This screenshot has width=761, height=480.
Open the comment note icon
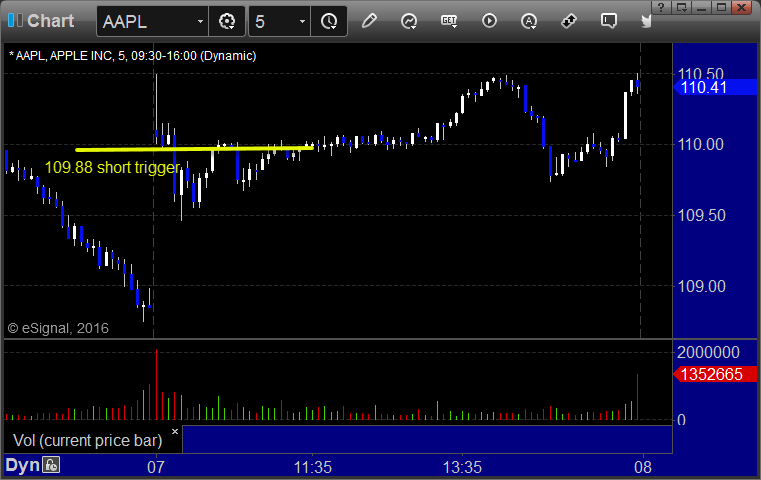(x=609, y=21)
